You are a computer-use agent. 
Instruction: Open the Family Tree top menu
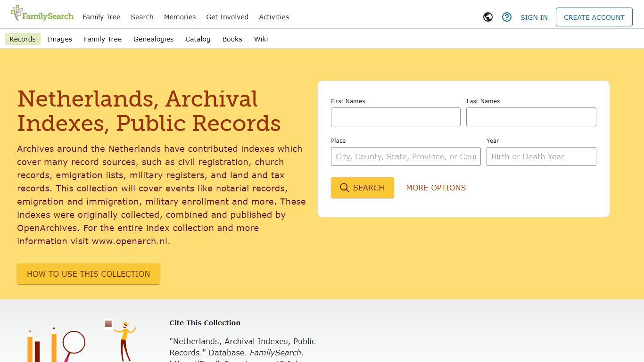click(x=101, y=17)
